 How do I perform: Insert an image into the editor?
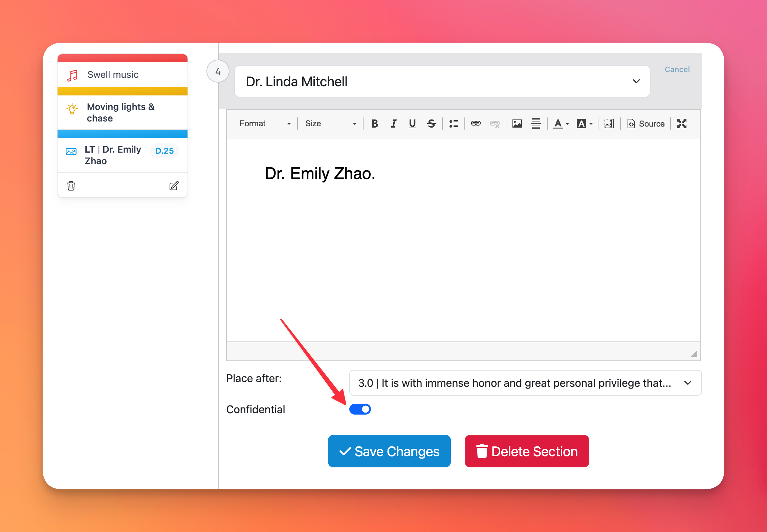[x=517, y=124]
